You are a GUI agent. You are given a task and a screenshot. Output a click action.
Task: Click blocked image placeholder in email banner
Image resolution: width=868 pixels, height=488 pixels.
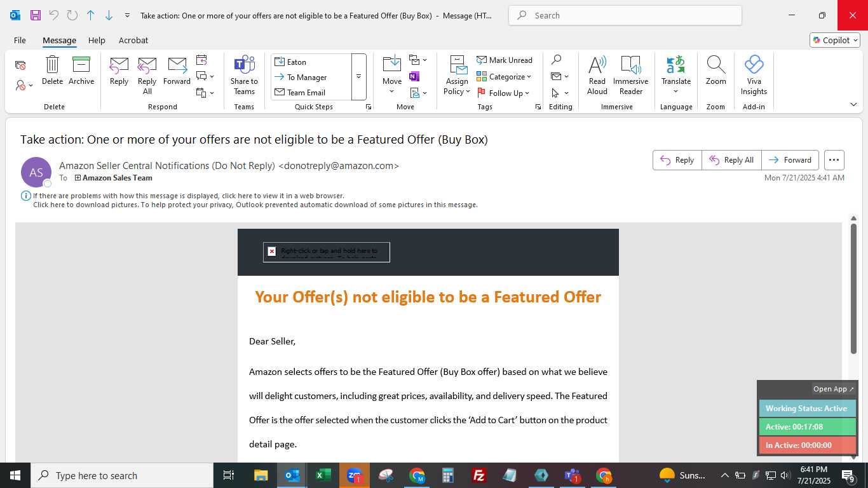(x=327, y=252)
